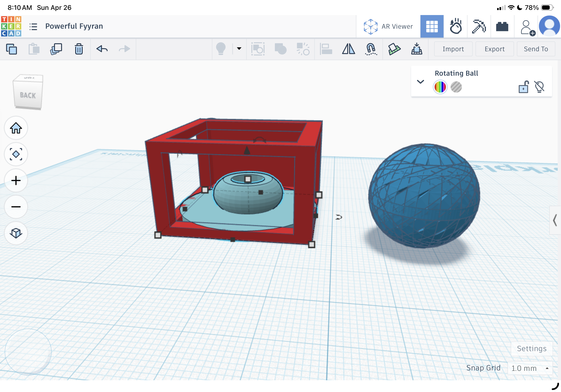Click the top white handle on torus

248,179
